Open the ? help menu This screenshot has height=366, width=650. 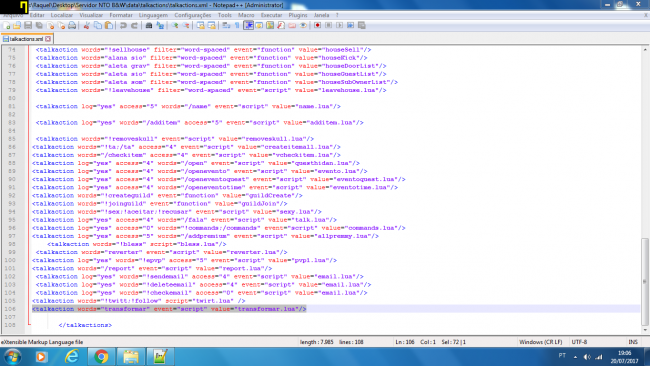(x=337, y=15)
